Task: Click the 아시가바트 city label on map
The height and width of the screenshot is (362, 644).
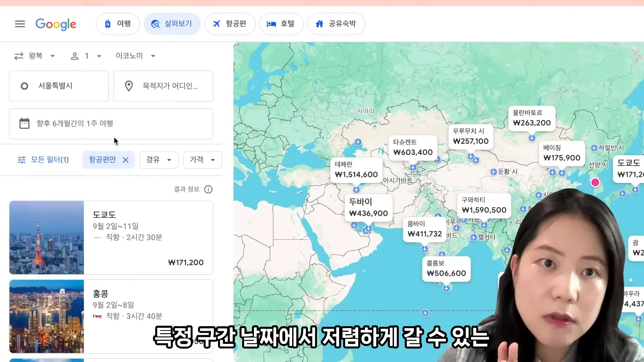Action: pos(398,180)
